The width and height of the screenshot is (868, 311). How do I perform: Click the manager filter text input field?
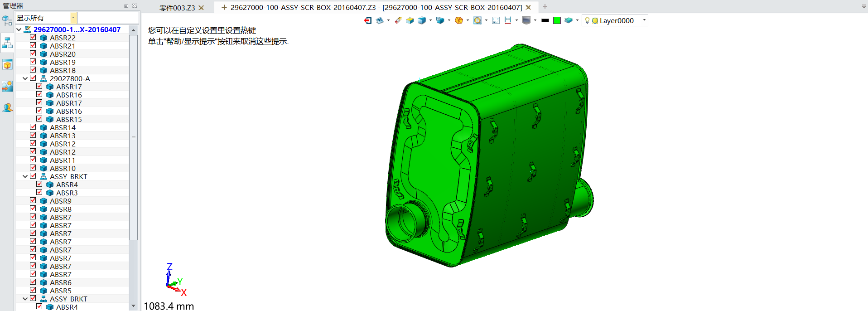[x=108, y=18]
